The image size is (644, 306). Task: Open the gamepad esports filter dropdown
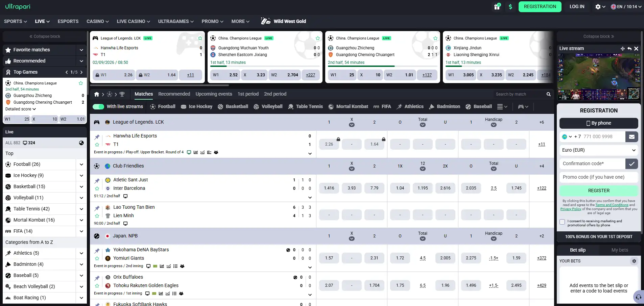pyautogui.click(x=523, y=107)
